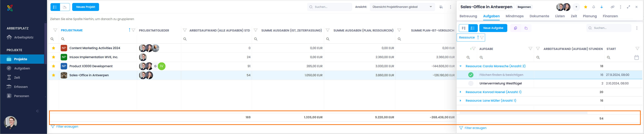Viewport: 644px width, 134px height.
Task: Copy the project link with chain icon
Action: [612, 7]
